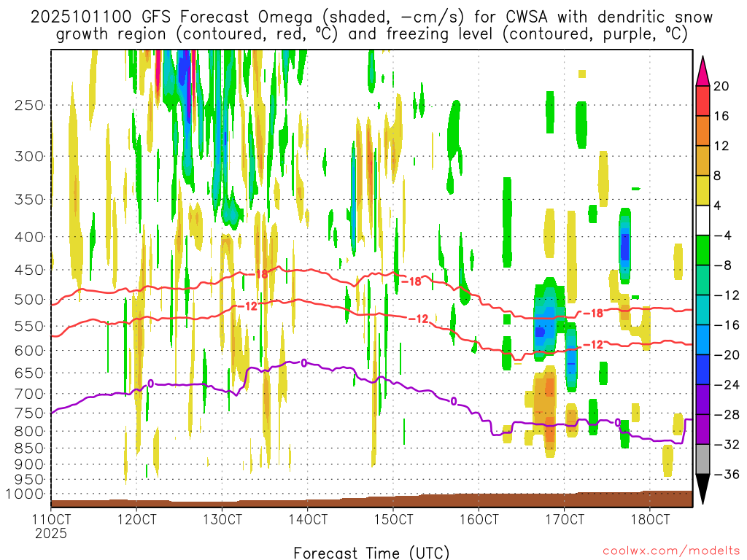Click the white colorbar swatch between -4 and 4
The width and height of the screenshot is (747, 560).
tap(703, 220)
